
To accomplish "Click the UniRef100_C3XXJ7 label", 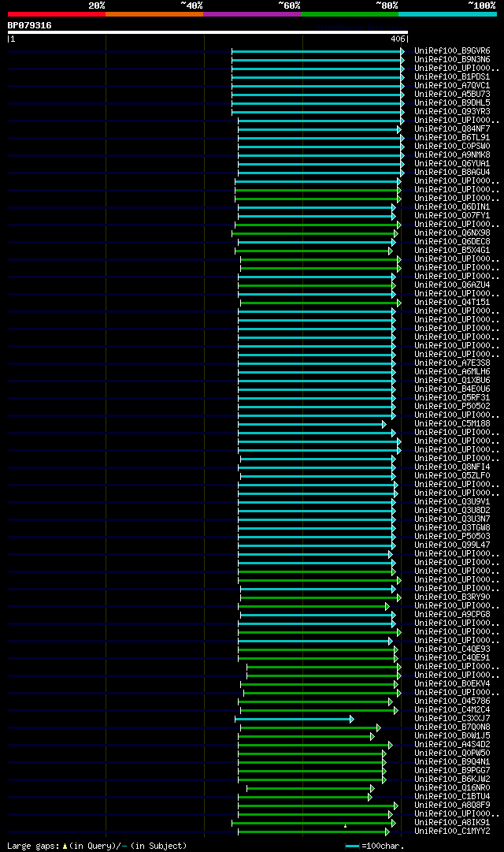I will 452,719.
